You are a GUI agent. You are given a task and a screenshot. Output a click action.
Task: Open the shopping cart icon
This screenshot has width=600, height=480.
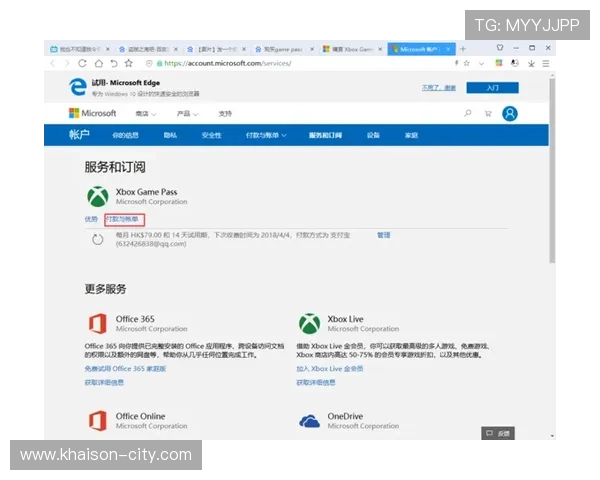488,113
